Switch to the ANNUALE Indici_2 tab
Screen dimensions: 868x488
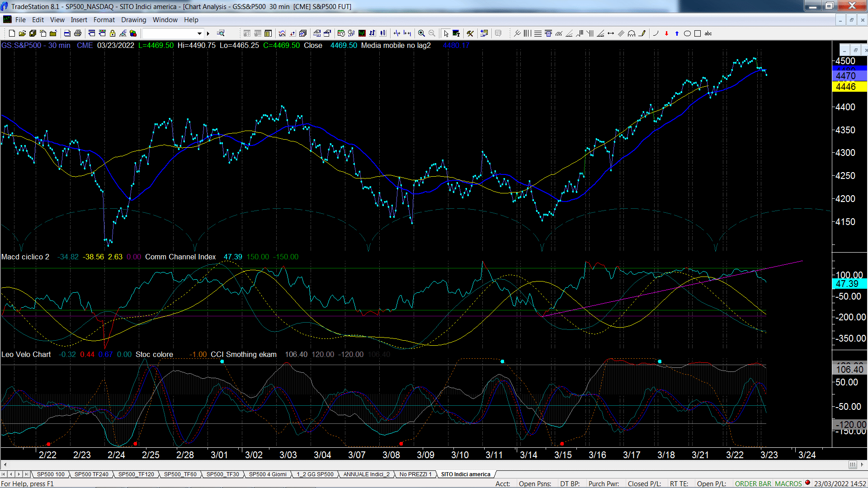(366, 474)
